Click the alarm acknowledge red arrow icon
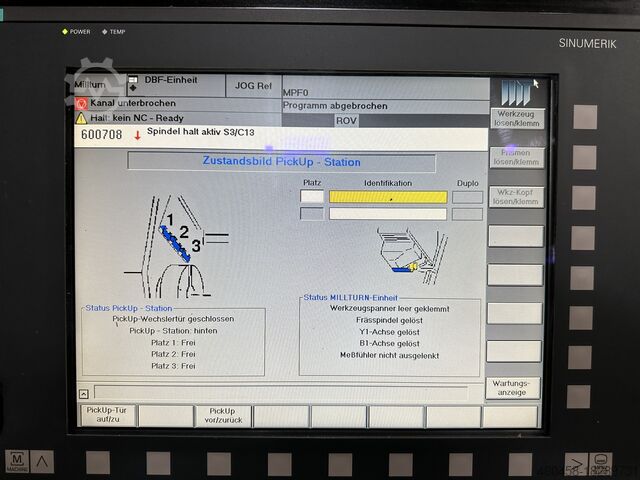The width and height of the screenshot is (640, 480). [138, 136]
